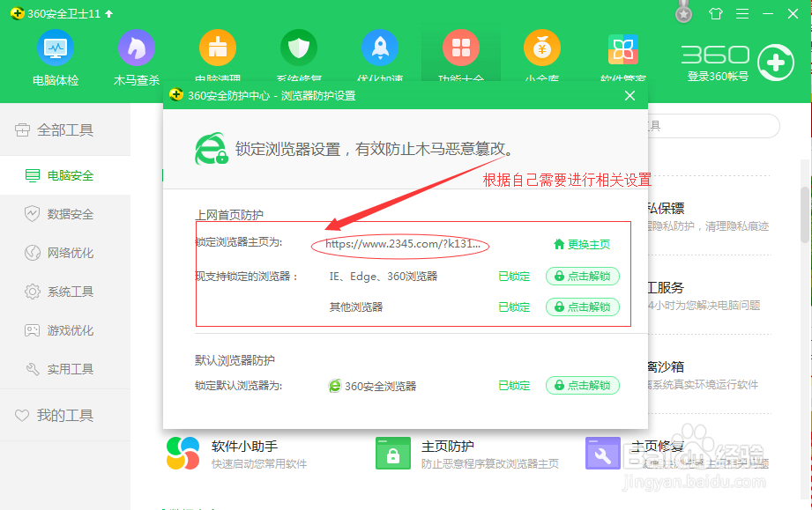Unlock protection for 其他浏览器

pyautogui.click(x=583, y=307)
